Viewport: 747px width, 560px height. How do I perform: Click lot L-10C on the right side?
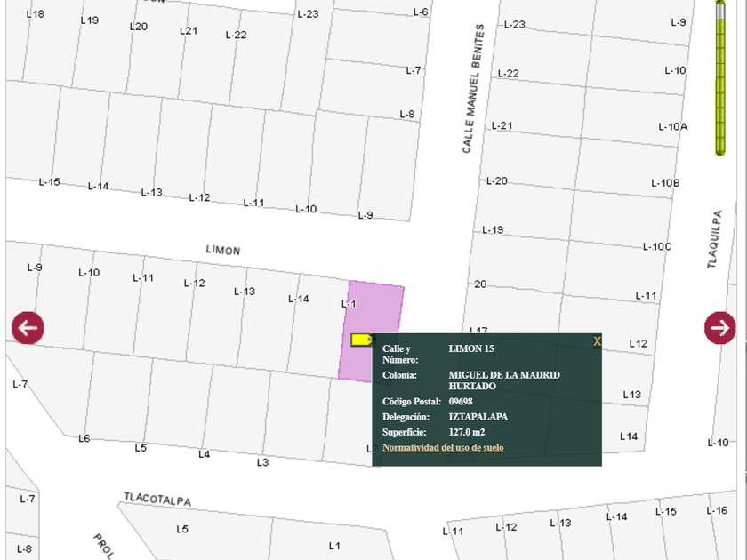point(656,246)
